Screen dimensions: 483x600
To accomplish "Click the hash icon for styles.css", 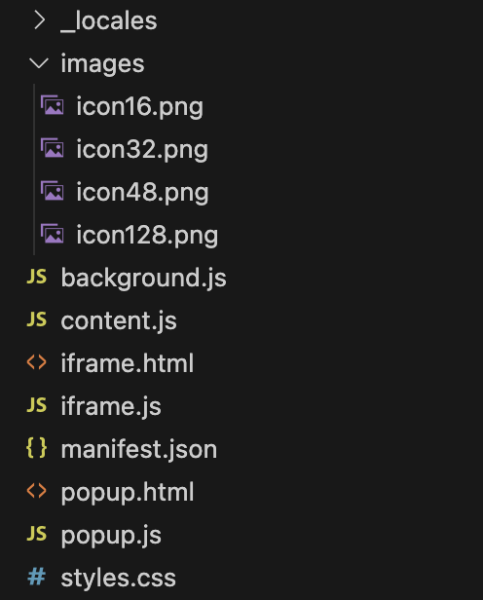I will [37, 577].
